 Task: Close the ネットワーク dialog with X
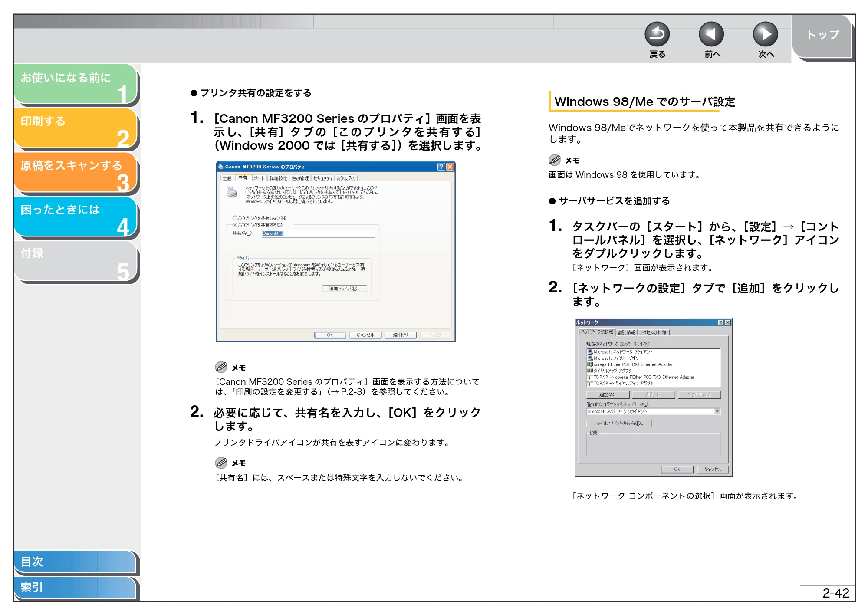pos(728,322)
